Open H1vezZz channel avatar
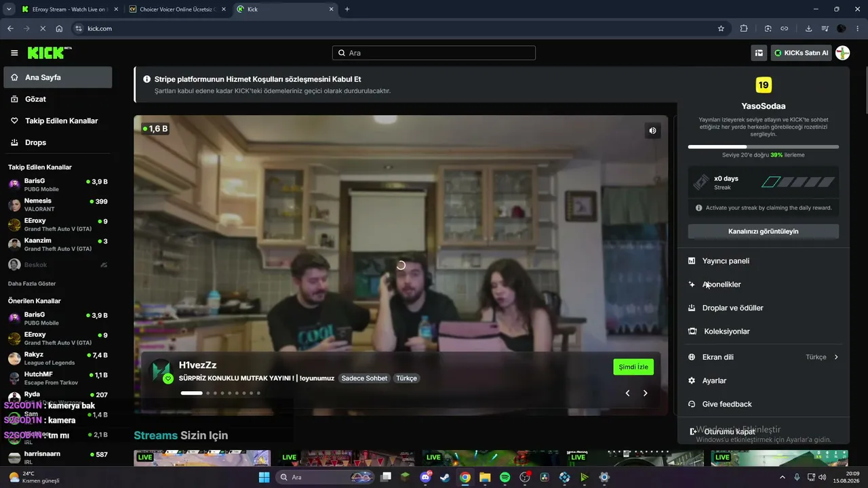Screen dimensions: 868x488 click(x=161, y=371)
